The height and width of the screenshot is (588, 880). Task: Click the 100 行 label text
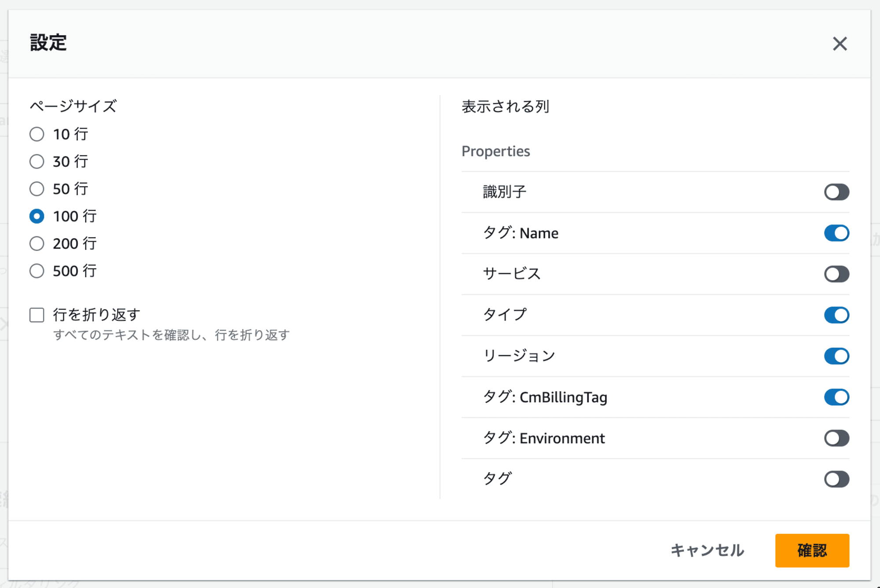(75, 216)
